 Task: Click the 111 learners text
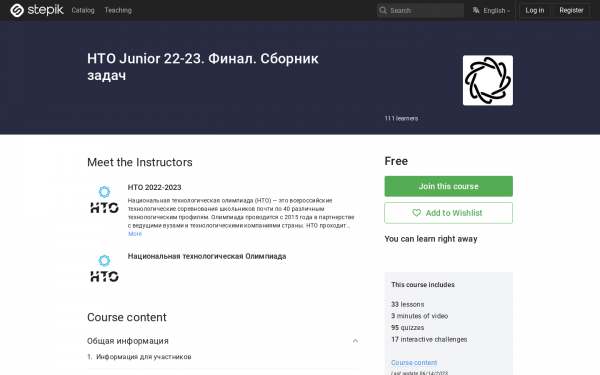click(x=401, y=118)
